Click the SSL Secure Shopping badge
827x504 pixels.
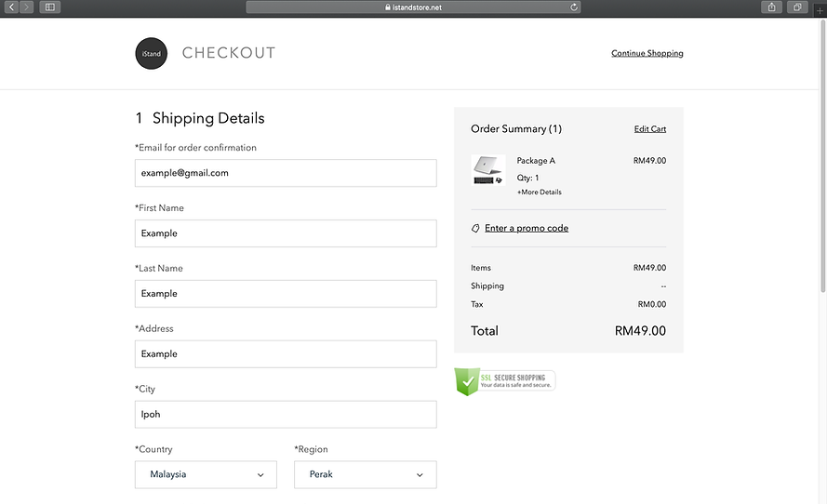click(505, 381)
